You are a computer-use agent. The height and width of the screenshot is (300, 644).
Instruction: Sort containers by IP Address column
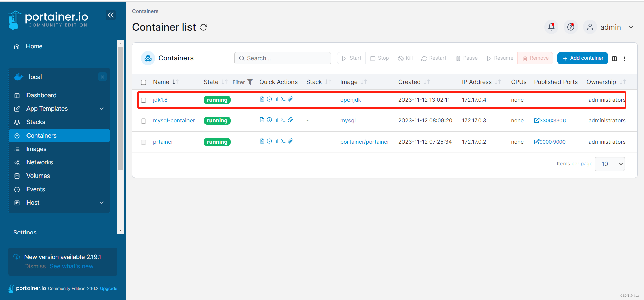[x=481, y=82]
